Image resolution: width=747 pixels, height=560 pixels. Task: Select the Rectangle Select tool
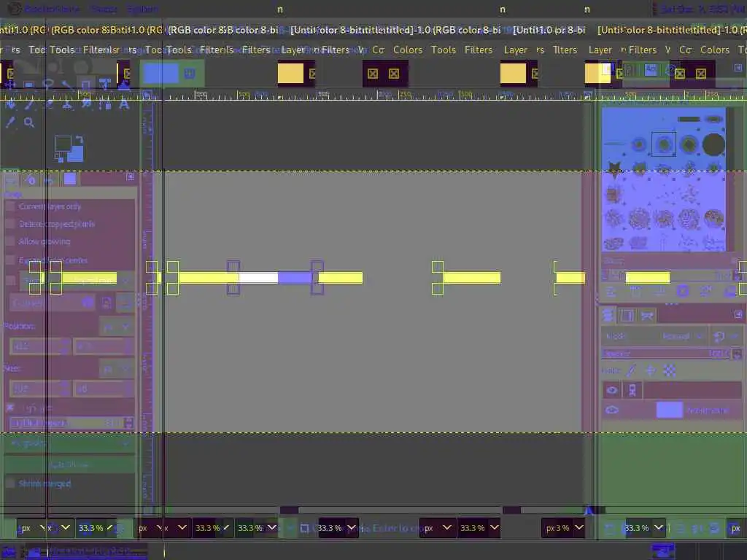point(28,85)
